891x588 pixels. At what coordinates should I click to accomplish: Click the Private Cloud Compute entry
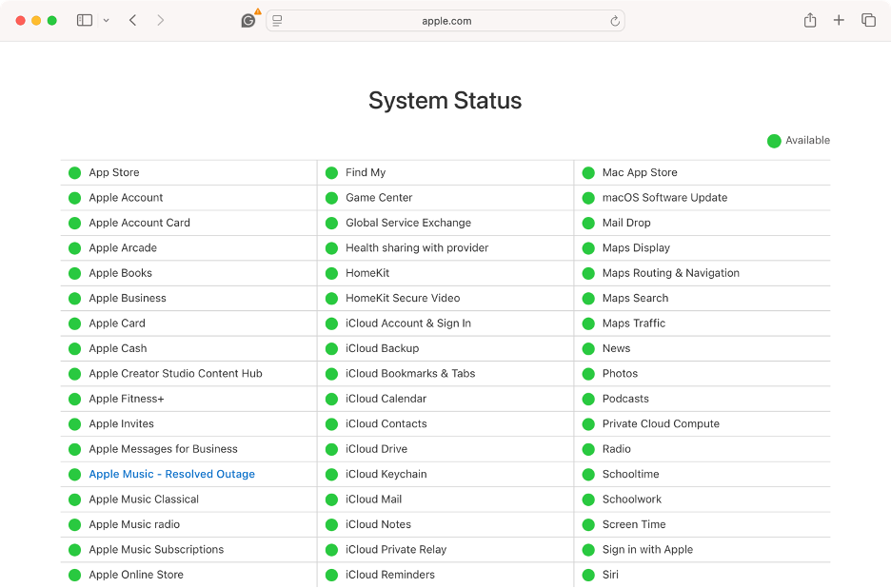(661, 423)
